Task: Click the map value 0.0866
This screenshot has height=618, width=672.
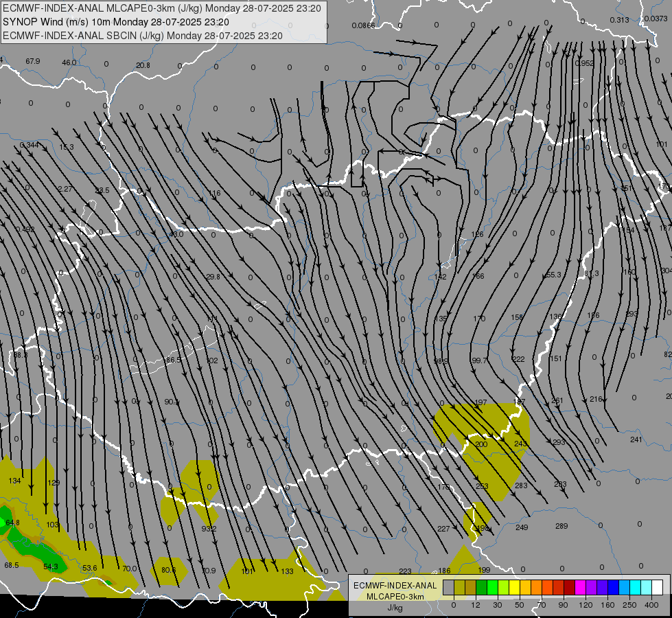Action: [x=363, y=25]
